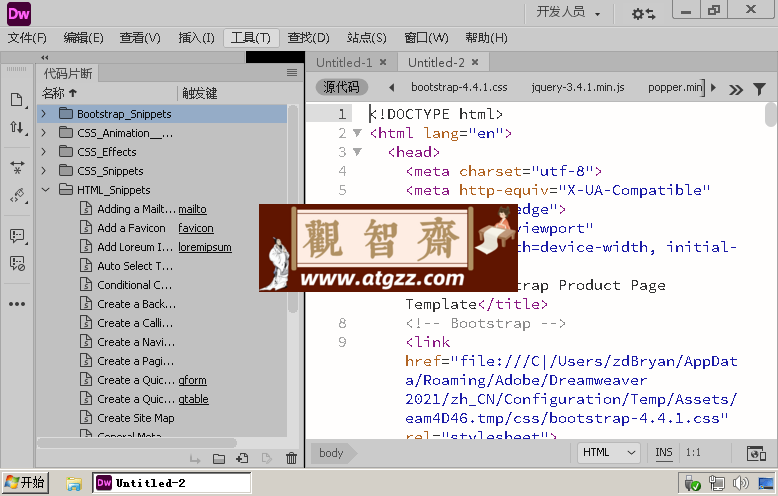Click the apply comment icon
The image size is (778, 496).
coord(16,235)
